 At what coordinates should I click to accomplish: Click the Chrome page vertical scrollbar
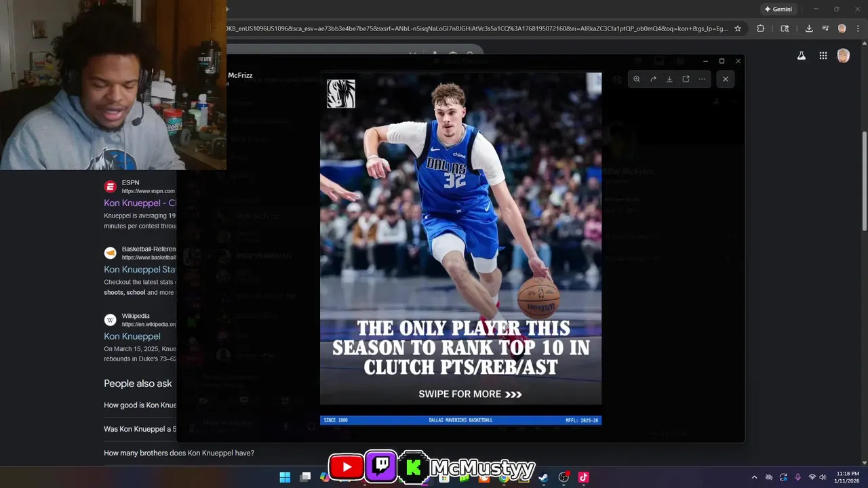pos(864,182)
